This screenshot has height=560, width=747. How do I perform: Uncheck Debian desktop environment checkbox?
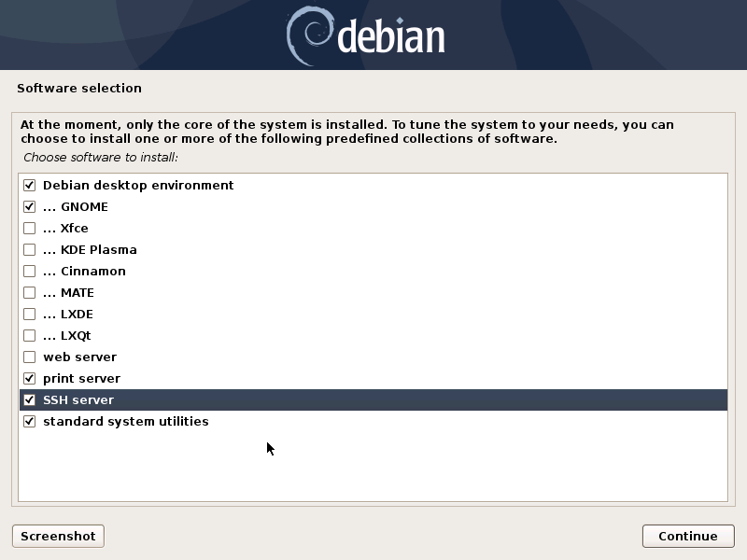click(x=30, y=185)
